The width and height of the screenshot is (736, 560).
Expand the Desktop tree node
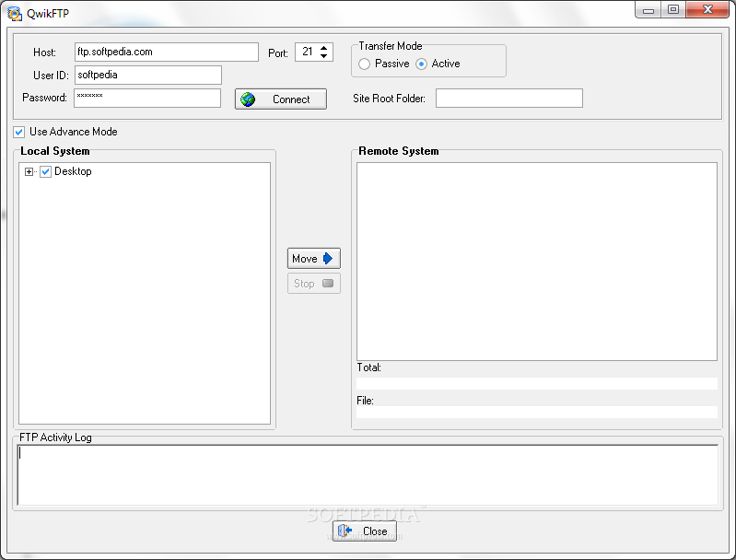pos(29,172)
